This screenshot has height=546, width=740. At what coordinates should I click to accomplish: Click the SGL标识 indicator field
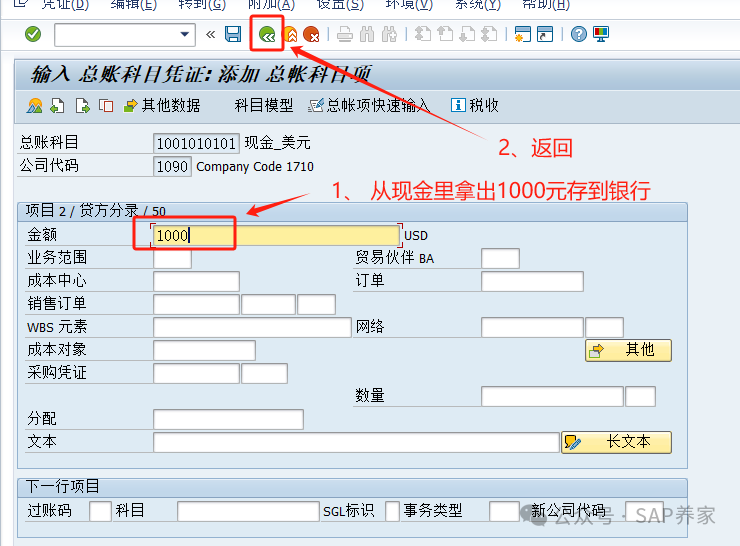[x=392, y=512]
